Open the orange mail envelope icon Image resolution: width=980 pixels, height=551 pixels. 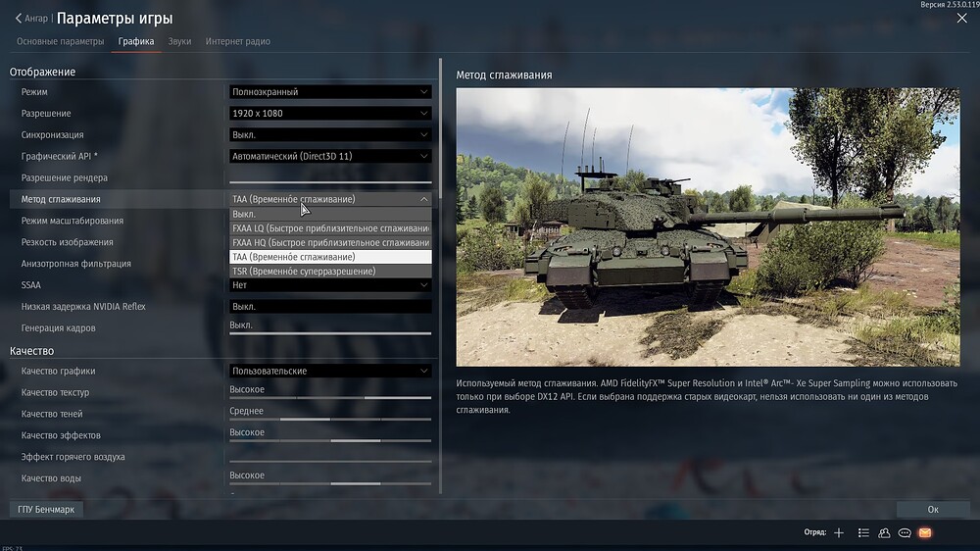point(925,532)
